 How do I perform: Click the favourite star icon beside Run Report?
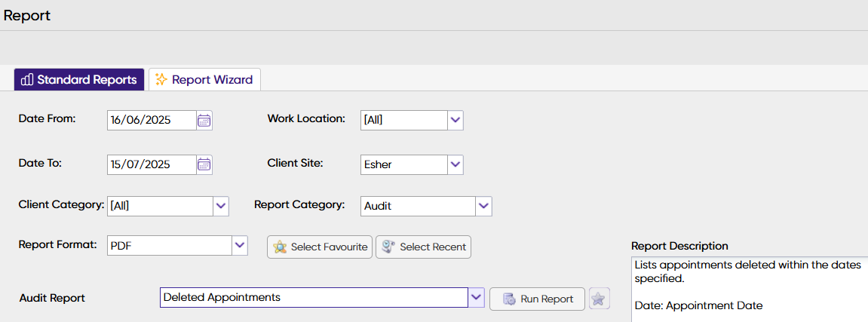(598, 299)
